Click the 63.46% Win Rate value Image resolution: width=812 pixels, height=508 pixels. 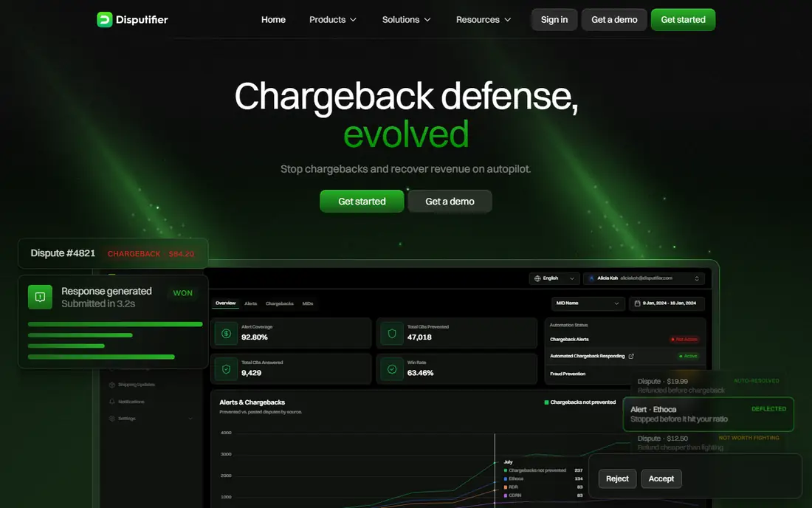tap(421, 373)
